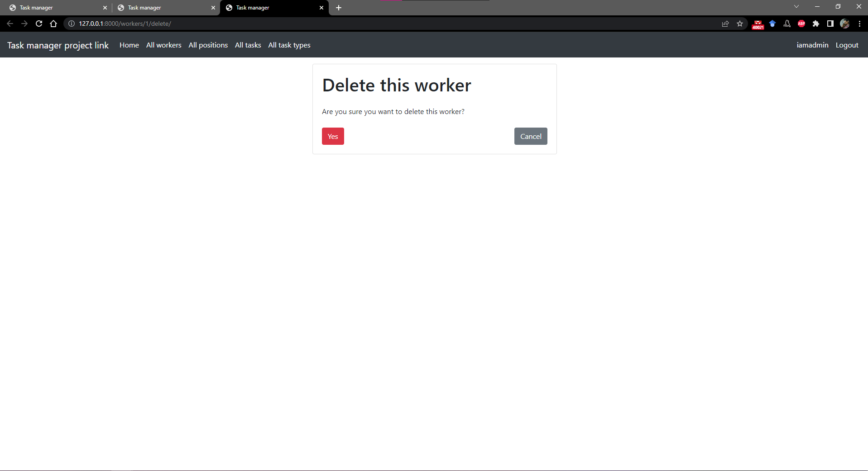Viewport: 868px width, 471px height.
Task: Bookmark this page with the star
Action: [x=740, y=24]
